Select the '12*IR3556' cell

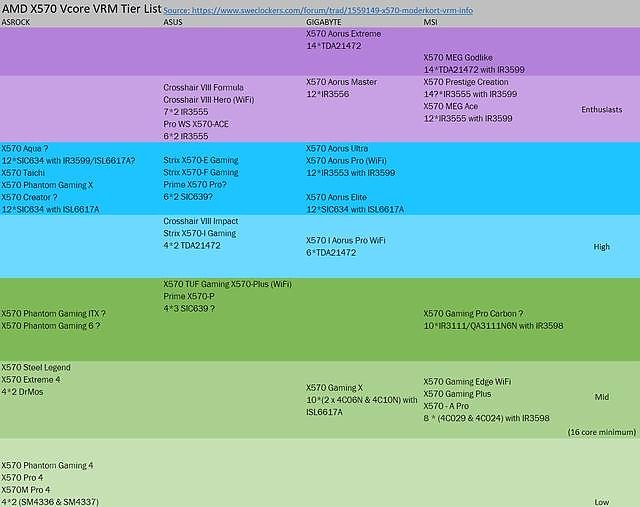[x=327, y=94]
